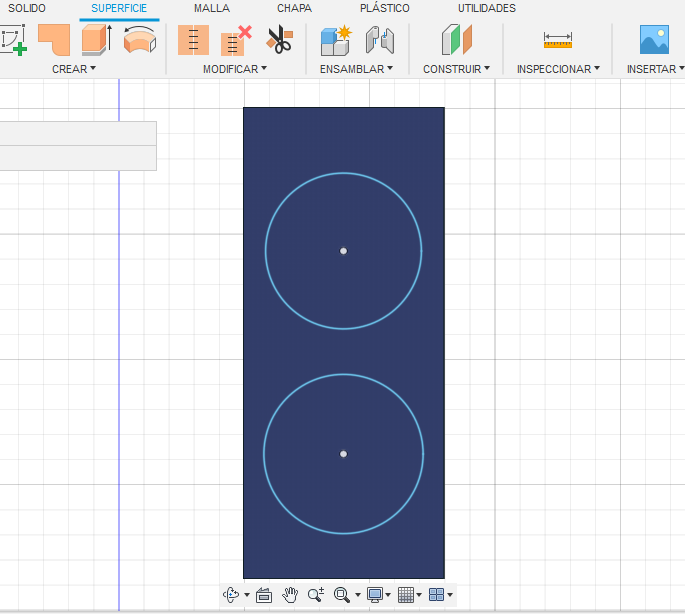This screenshot has height=614, width=685.
Task: Switch to the SÓLIDO tab
Action: (27, 8)
